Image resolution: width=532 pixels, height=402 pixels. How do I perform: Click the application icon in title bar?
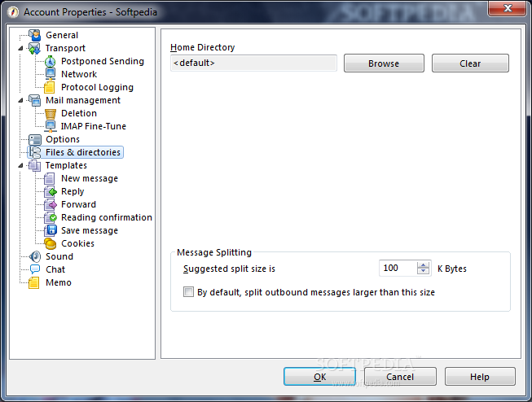coord(13,12)
